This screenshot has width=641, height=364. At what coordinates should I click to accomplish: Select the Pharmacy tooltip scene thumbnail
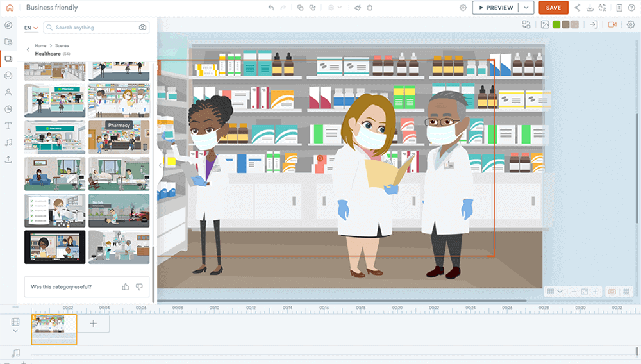coord(119,137)
